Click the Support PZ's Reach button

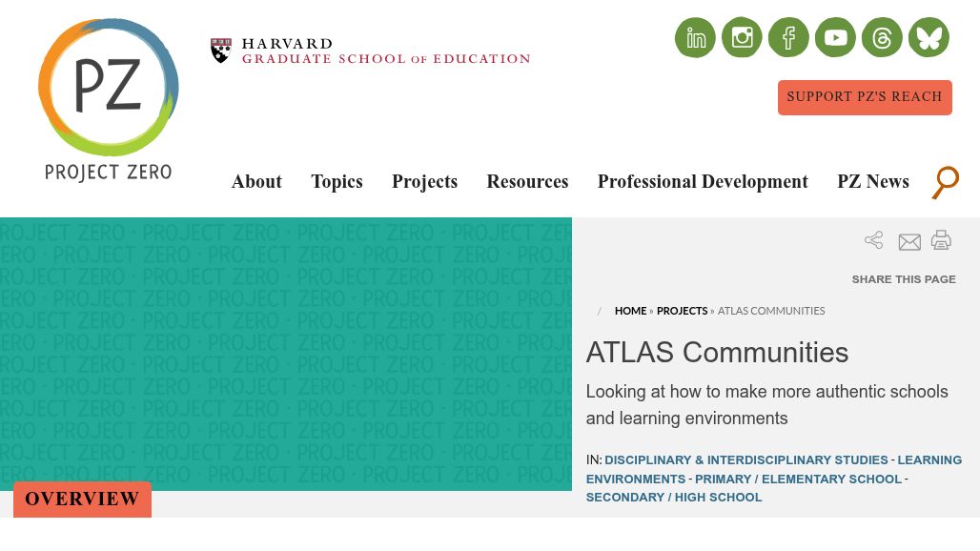pyautogui.click(x=865, y=97)
